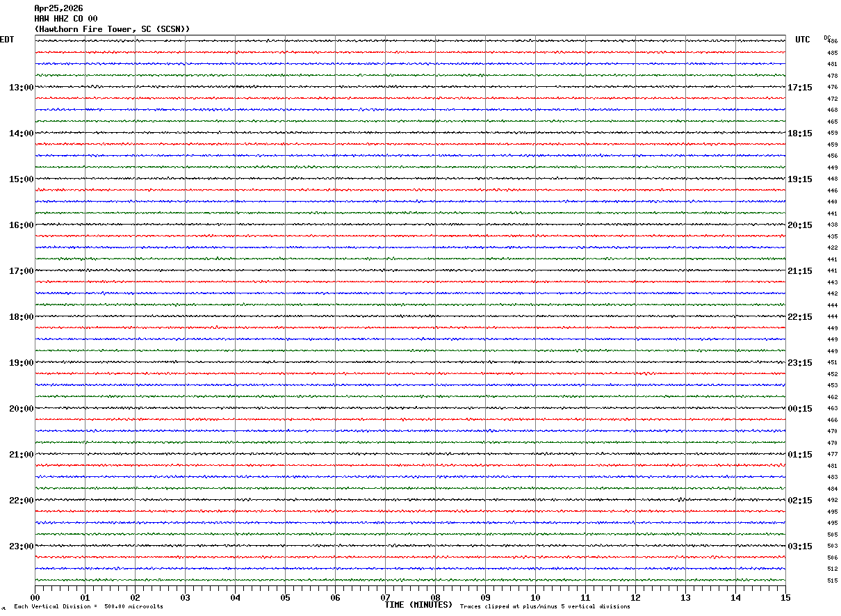This screenshot has height=616, width=841.
Task: Select the 00:15 UTC time label
Action: coord(800,409)
